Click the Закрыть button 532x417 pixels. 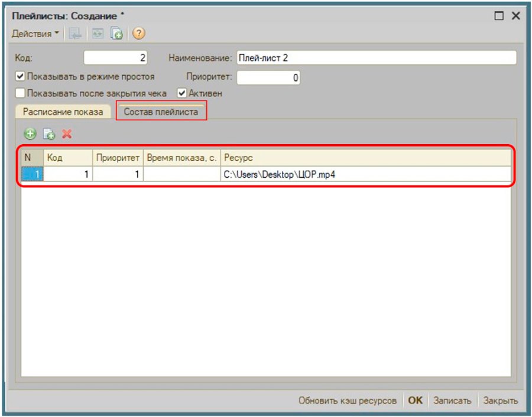click(x=501, y=400)
